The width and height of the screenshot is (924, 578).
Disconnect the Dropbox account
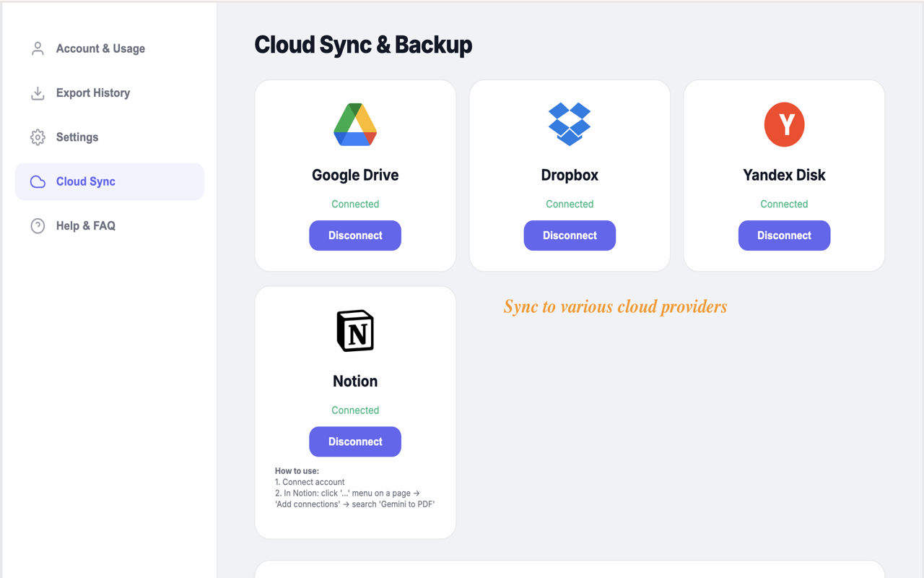(570, 236)
